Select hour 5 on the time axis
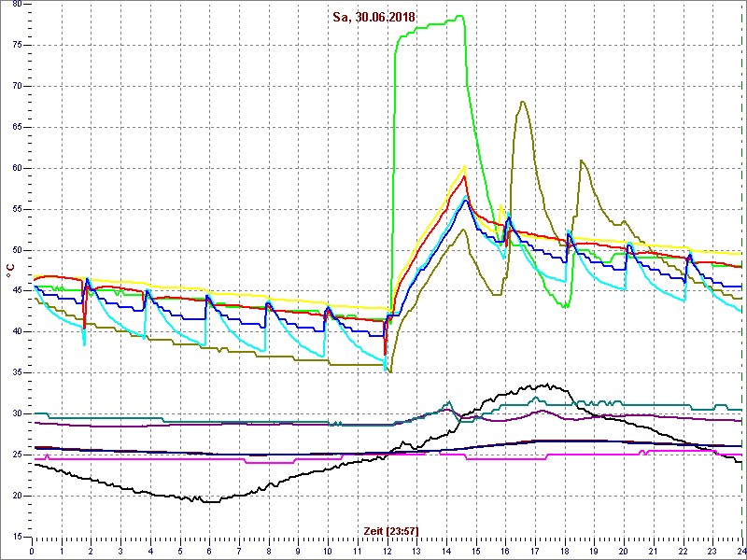This screenshot has height=560, width=747. pos(180,550)
